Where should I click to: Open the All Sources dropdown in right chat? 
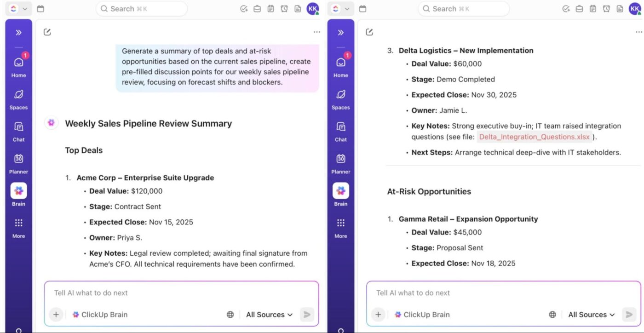click(591, 315)
